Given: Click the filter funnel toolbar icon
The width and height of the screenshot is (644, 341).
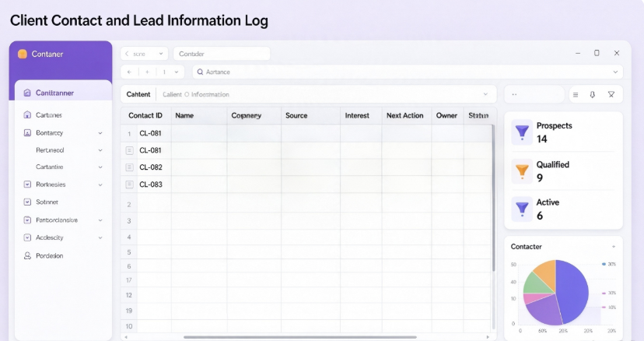Looking at the screenshot, I should click(611, 95).
